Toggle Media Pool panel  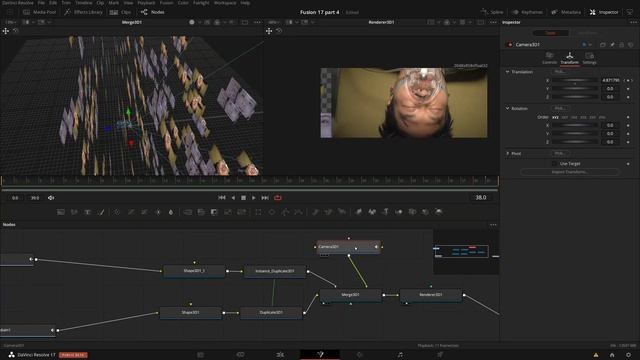pyautogui.click(x=40, y=12)
